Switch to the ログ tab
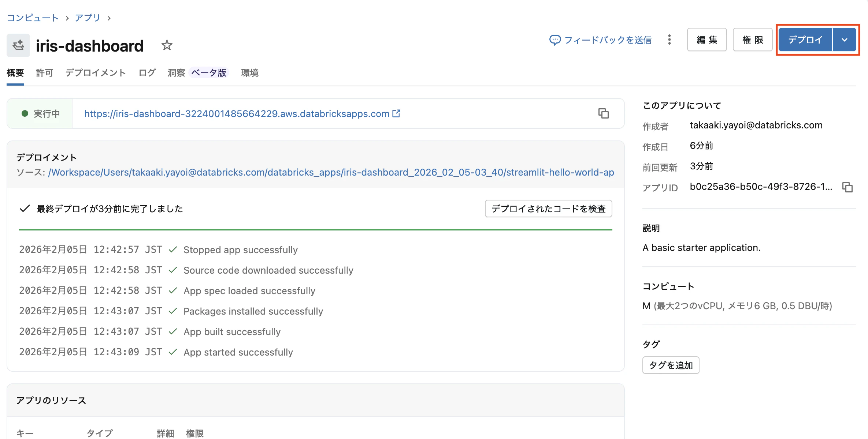Viewport: 868px width, 439px height. coord(146,72)
